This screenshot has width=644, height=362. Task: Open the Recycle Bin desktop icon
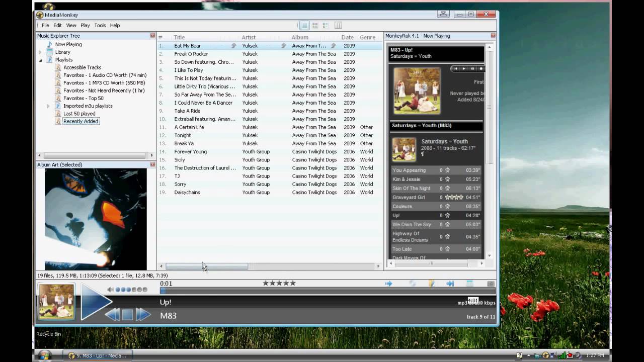(48, 334)
